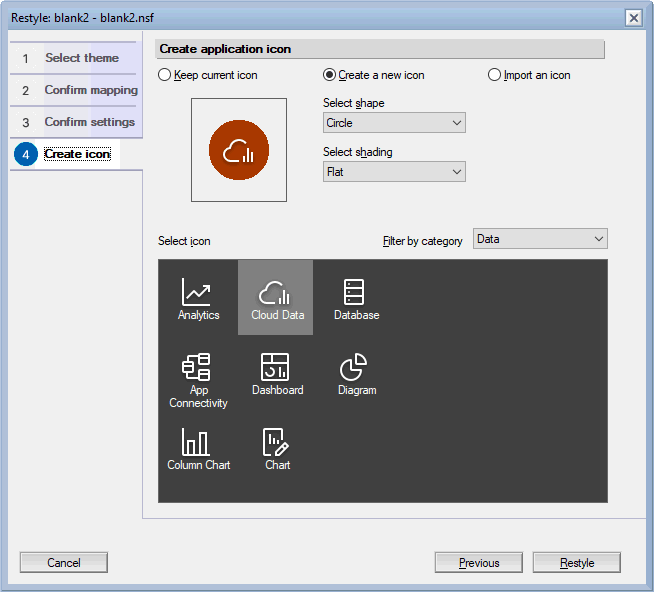Screen dimensions: 654x592
Task: Choose the Cloud Data icon
Action: pos(275,298)
